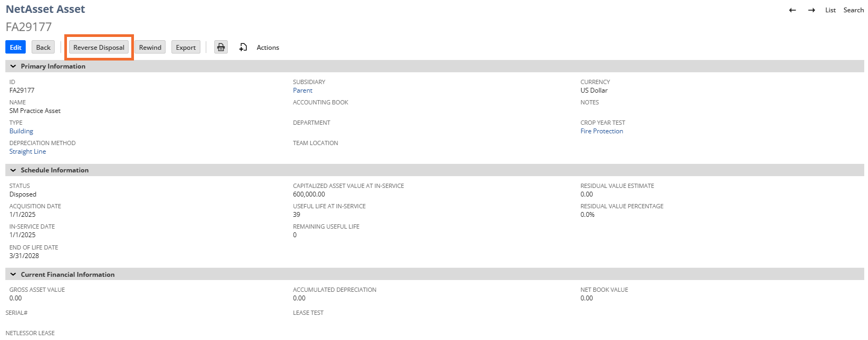
Task: Open the Fire Protection link
Action: (x=602, y=131)
